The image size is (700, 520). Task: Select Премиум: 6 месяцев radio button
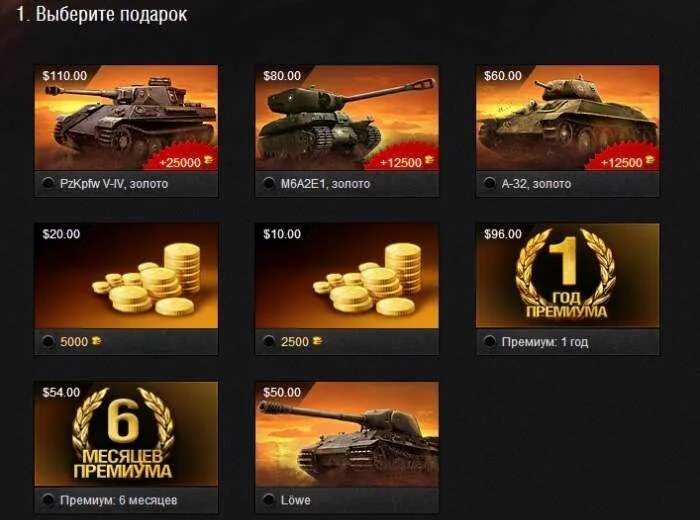click(48, 500)
